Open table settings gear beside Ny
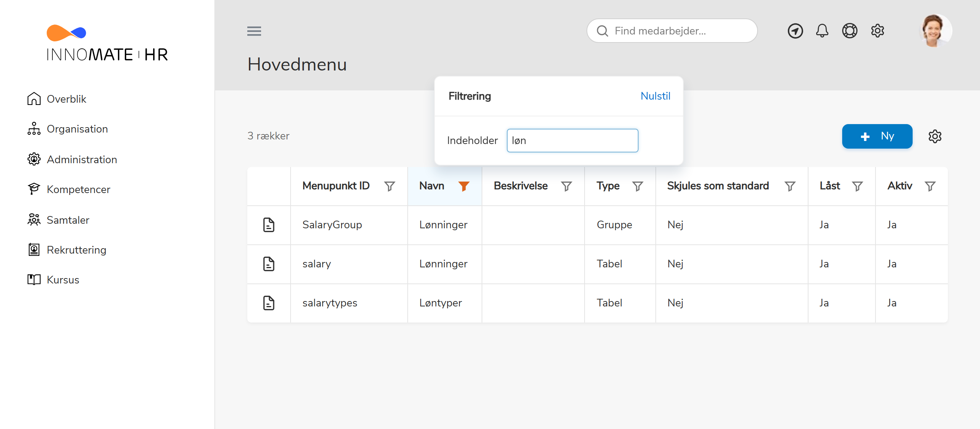Screen dimensions: 980x429 pos(935,136)
